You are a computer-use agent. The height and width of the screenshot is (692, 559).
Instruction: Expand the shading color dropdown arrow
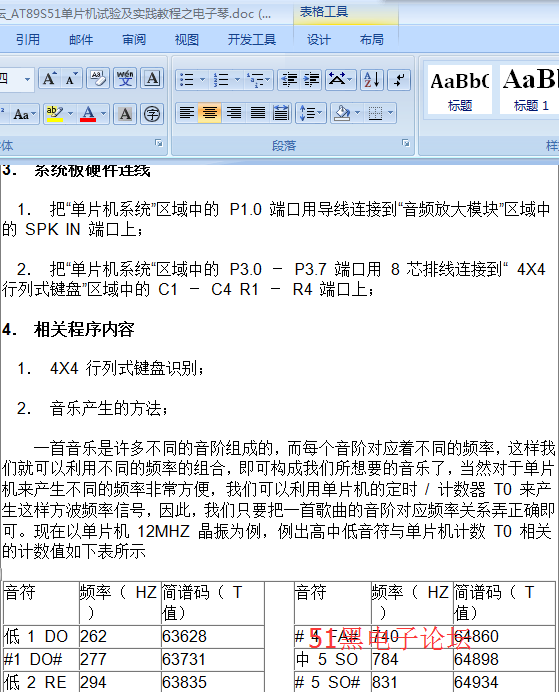pyautogui.click(x=357, y=113)
